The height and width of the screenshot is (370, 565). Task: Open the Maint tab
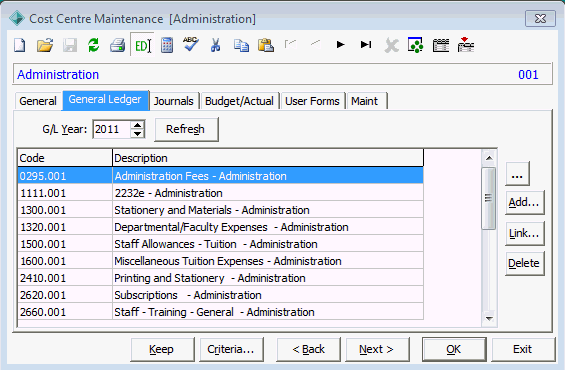tap(366, 101)
